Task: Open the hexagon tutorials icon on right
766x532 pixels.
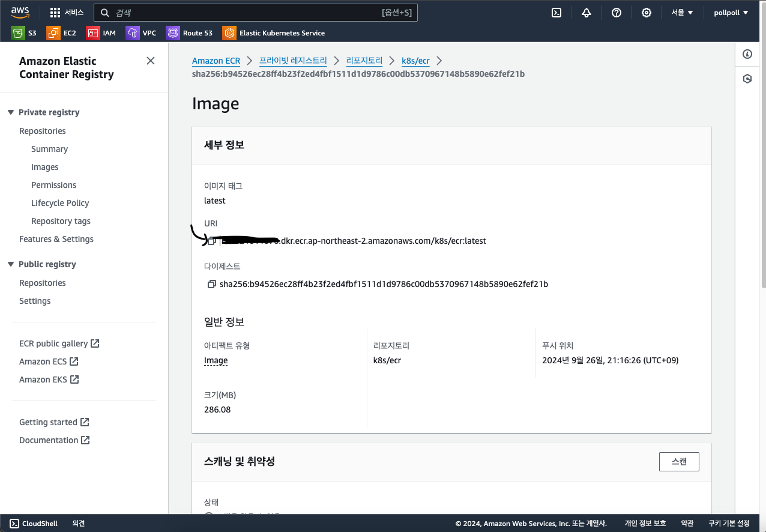Action: (747, 79)
